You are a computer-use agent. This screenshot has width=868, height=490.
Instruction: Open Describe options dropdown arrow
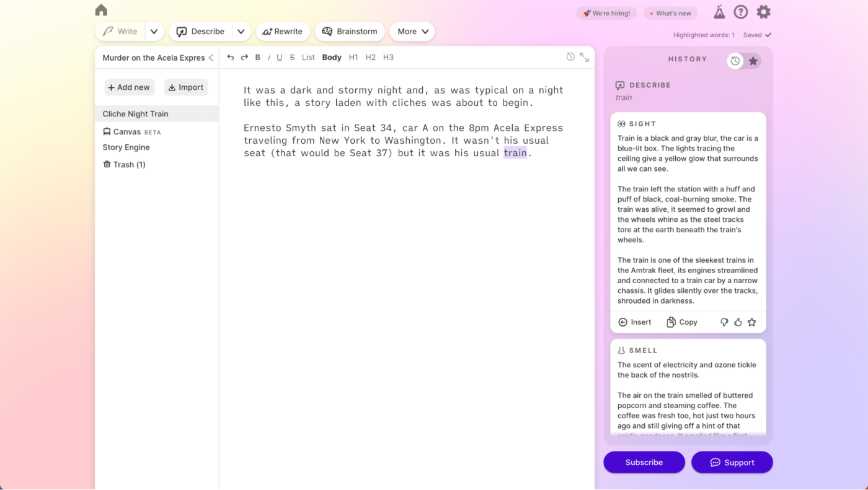pos(241,32)
